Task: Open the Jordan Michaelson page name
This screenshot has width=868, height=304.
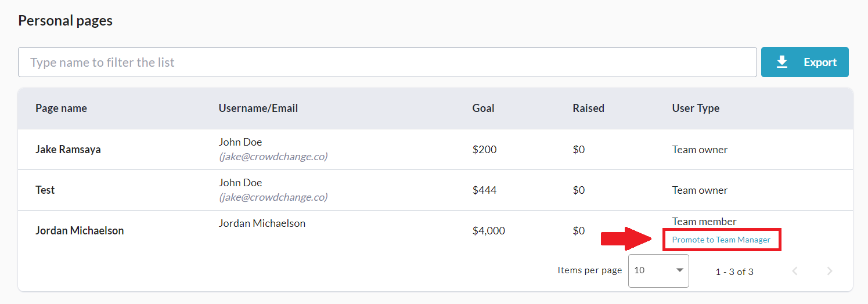Action: [80, 230]
